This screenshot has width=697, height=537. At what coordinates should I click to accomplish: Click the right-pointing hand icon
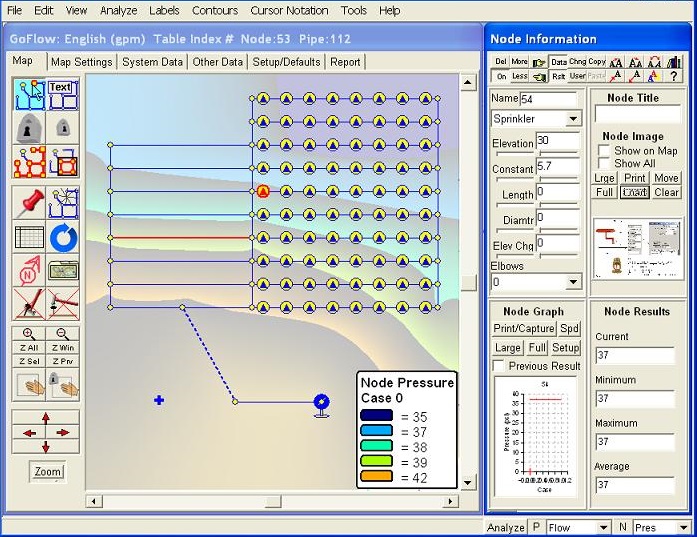539,63
